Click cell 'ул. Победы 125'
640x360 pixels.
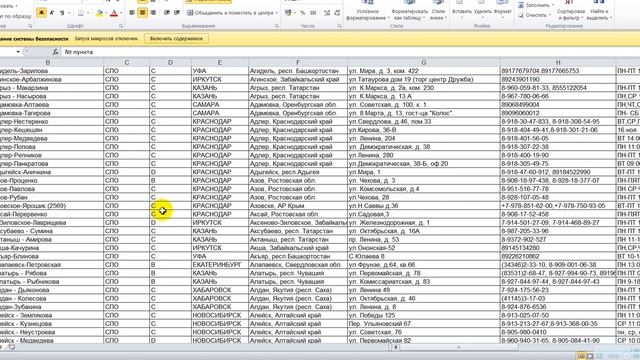(x=423, y=316)
